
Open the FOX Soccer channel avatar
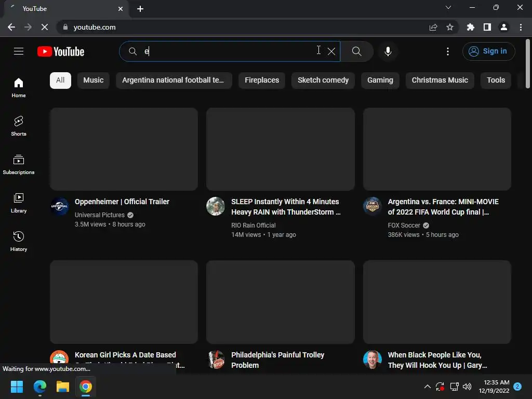click(x=372, y=206)
